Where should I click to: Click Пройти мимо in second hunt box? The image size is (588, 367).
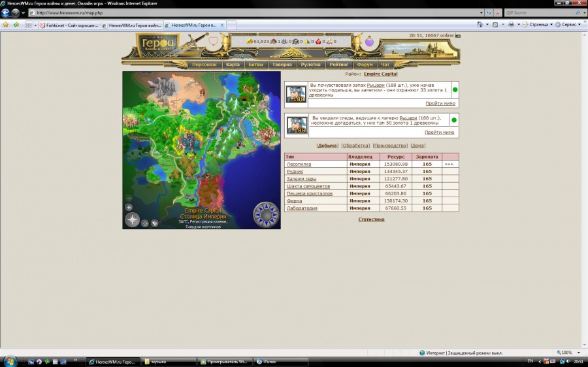pyautogui.click(x=439, y=133)
